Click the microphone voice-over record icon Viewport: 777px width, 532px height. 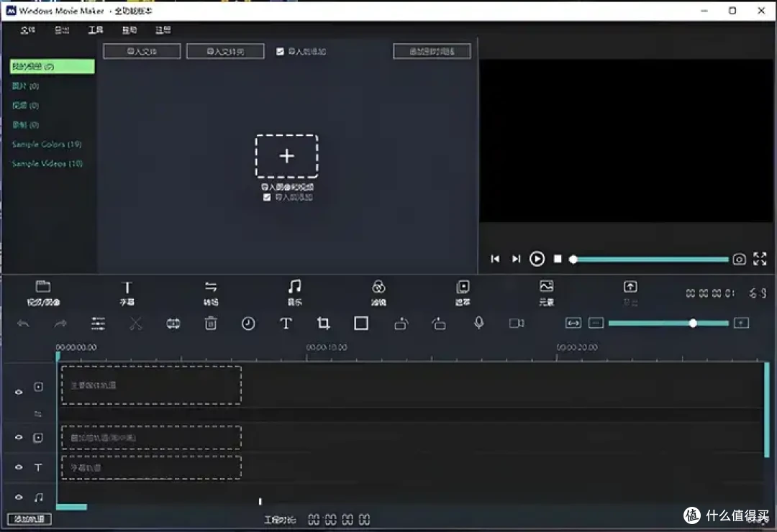[478, 323]
